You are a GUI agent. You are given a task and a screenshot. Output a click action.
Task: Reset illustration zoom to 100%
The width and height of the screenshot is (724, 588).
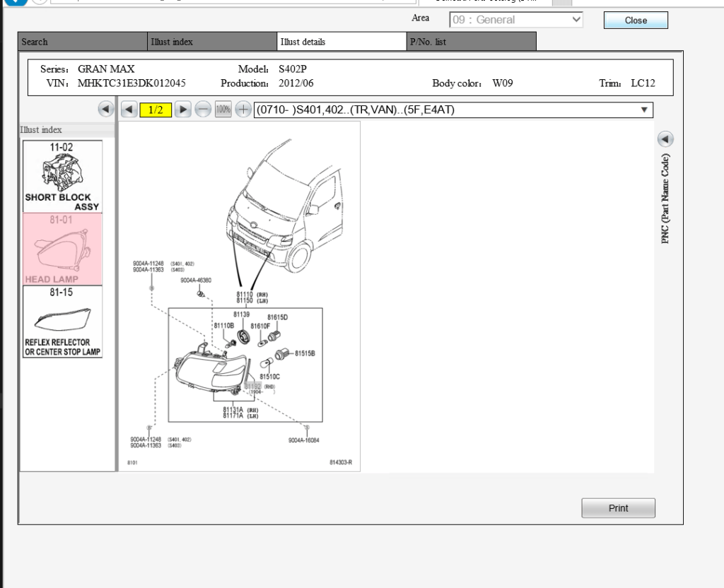tap(223, 110)
